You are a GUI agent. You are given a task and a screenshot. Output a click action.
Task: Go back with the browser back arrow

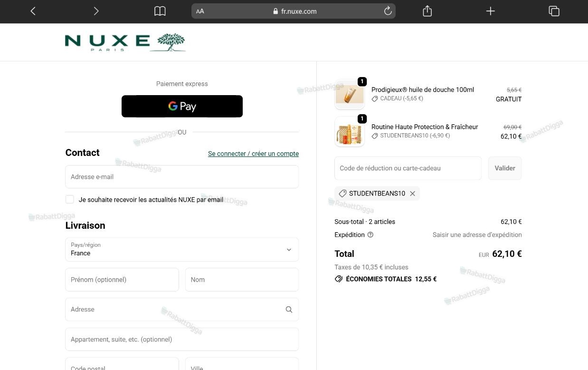click(33, 11)
